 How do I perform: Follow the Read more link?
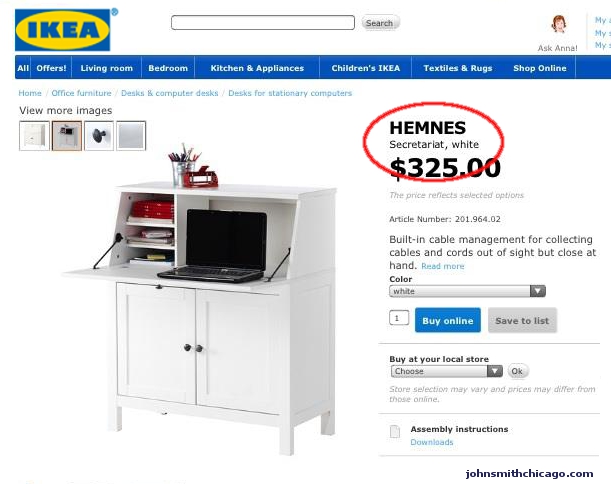pyautogui.click(x=443, y=266)
